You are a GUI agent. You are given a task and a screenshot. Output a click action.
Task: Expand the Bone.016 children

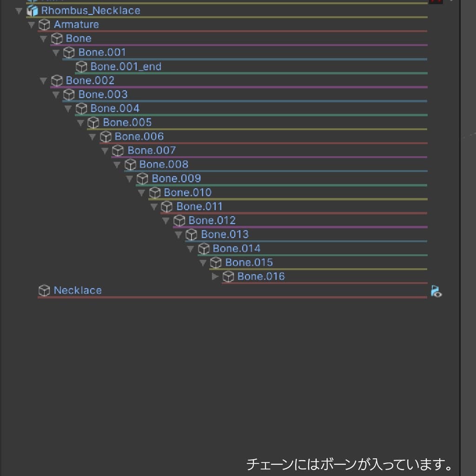pos(215,276)
